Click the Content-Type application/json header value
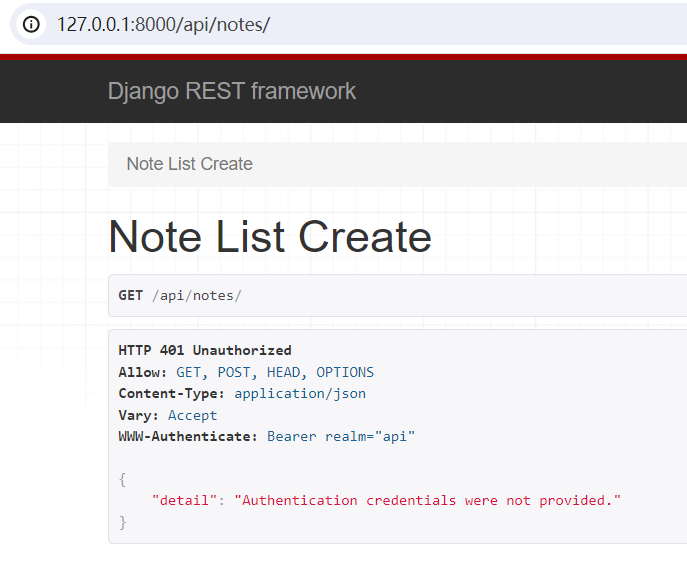687x569 pixels. tap(300, 393)
